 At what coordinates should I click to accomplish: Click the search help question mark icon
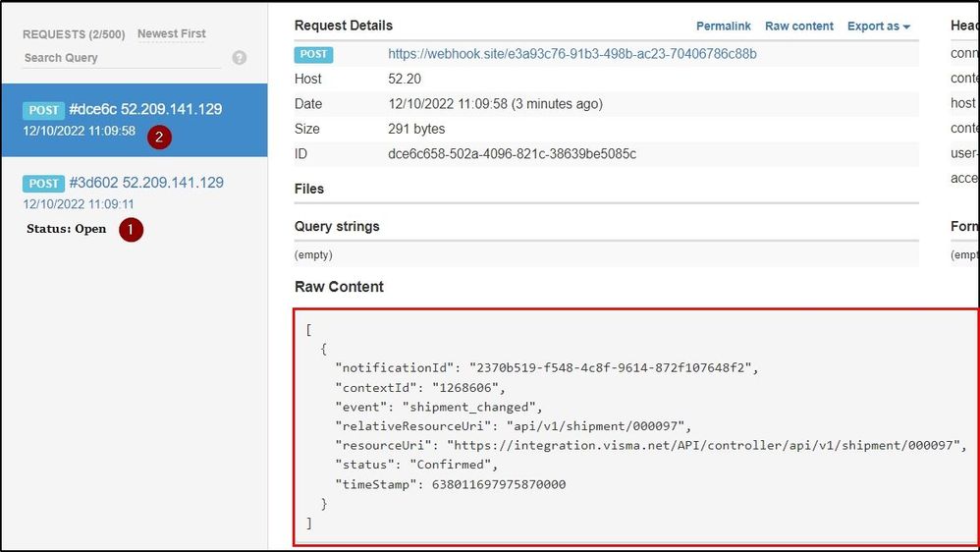coord(240,58)
